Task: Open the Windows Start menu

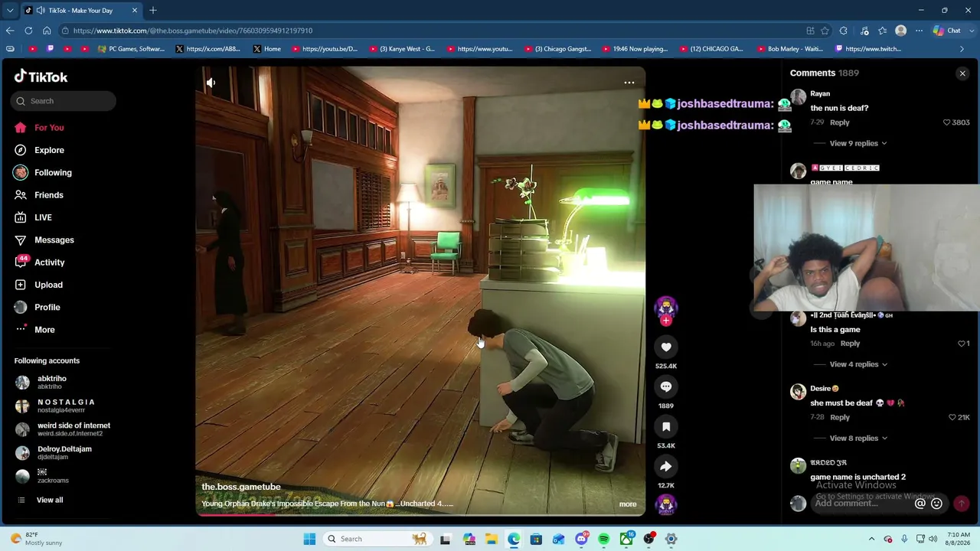Action: click(x=309, y=539)
